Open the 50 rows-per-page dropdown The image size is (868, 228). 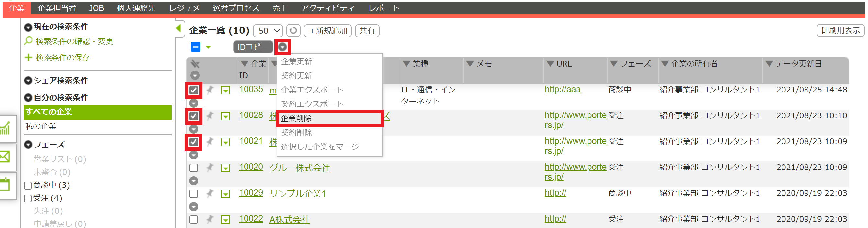coord(268,31)
